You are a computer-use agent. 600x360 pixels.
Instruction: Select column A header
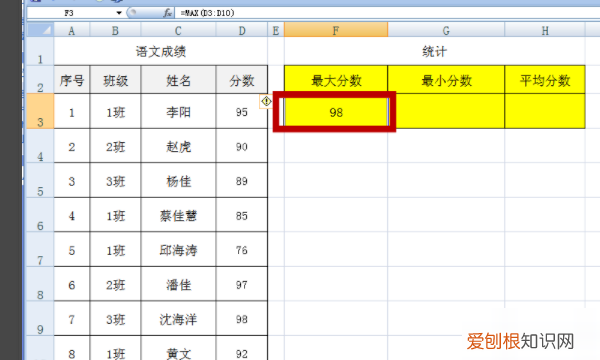pyautogui.click(x=72, y=30)
